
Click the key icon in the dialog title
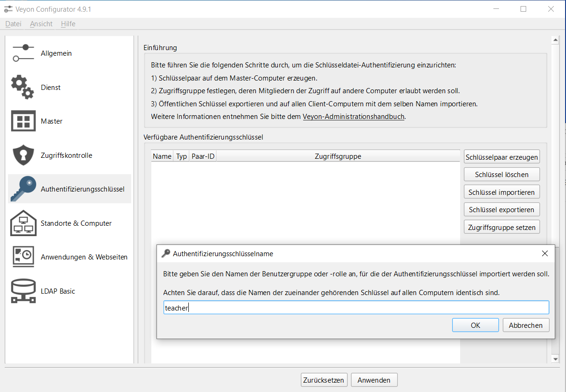pyautogui.click(x=166, y=253)
